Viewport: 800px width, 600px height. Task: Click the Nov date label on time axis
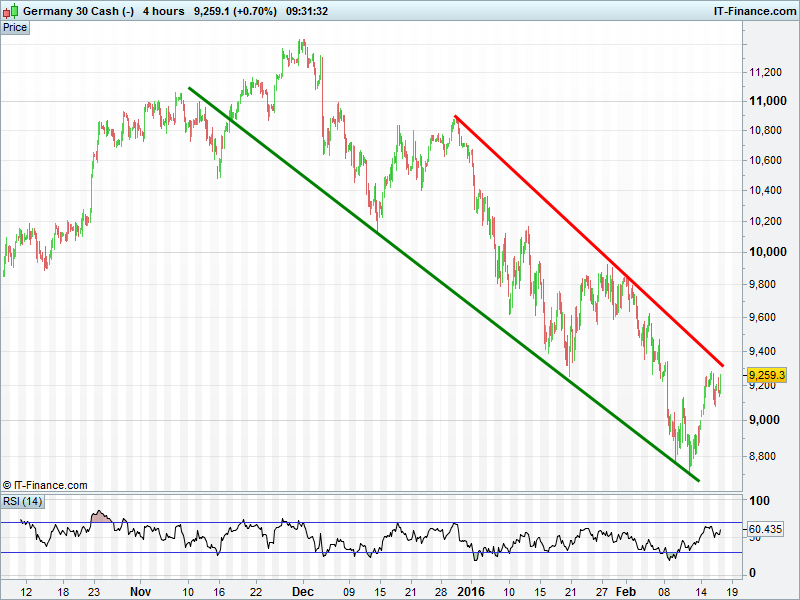[140, 592]
